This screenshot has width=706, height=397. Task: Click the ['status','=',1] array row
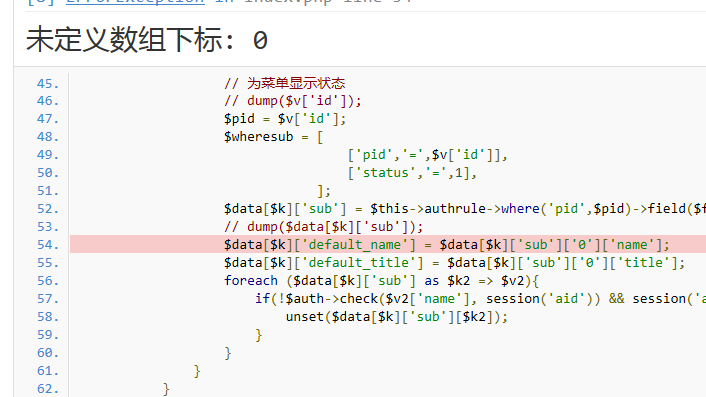[x=412, y=173]
